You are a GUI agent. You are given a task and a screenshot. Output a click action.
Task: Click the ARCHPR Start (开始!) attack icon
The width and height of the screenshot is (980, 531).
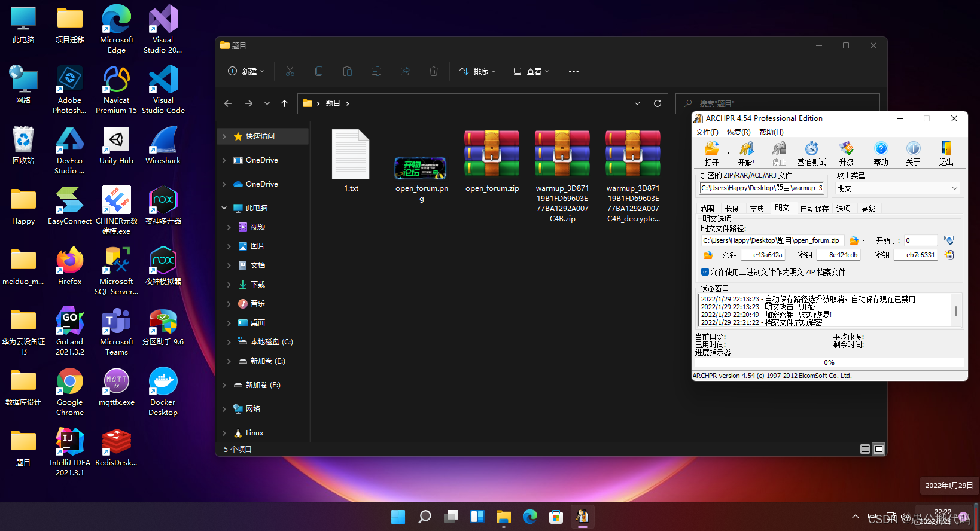[x=746, y=148]
